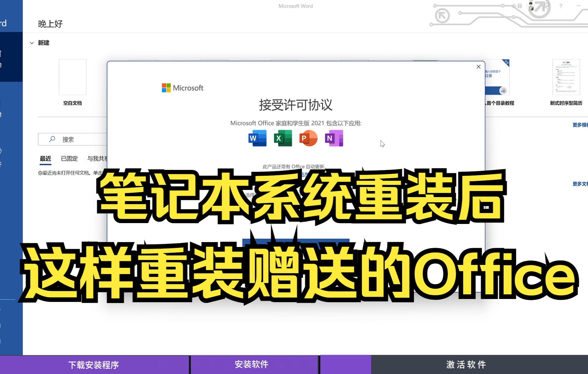Collapse the 新建 section chevron
Viewport: 588px width, 374px height.
tap(32, 43)
